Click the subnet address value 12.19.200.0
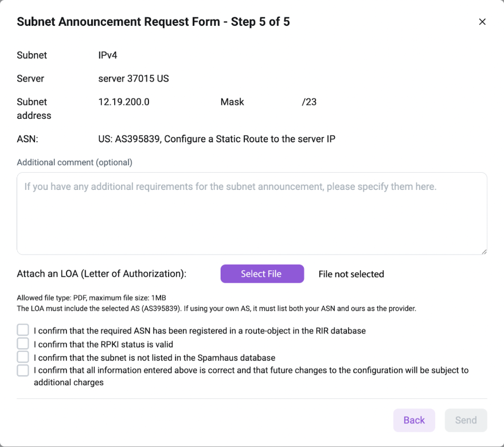504x447 pixels. 124,102
